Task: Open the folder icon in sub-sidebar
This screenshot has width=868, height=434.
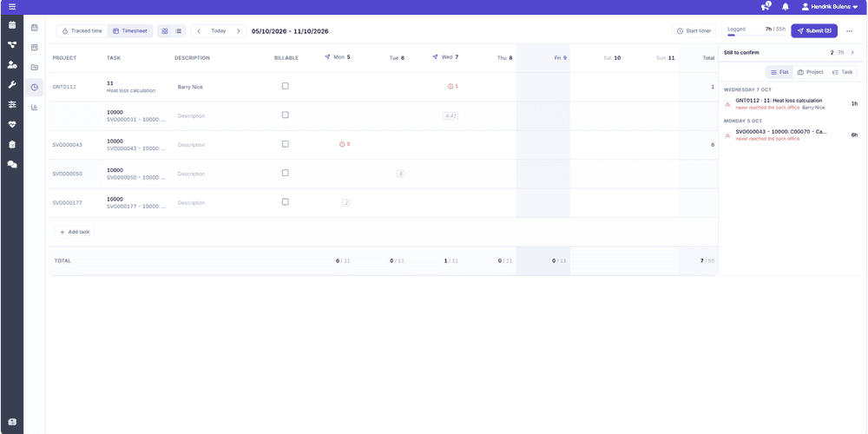Action: click(35, 67)
